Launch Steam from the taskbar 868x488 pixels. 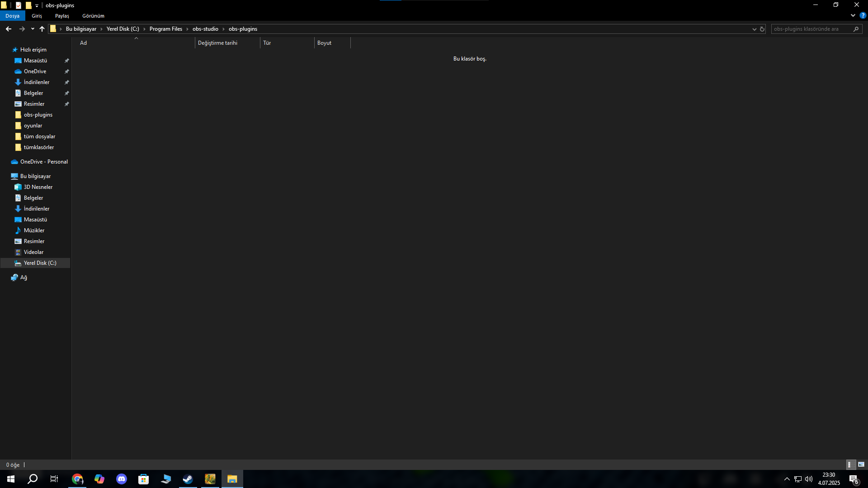tap(188, 479)
